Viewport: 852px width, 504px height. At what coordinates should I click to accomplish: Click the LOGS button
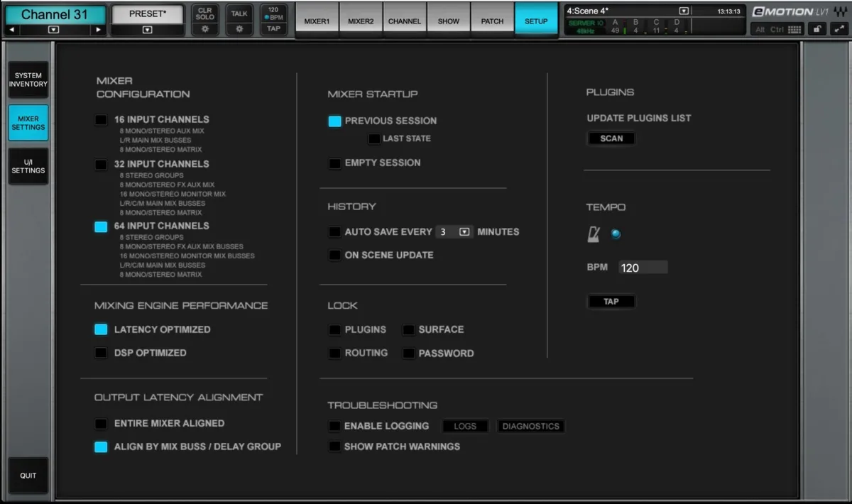pyautogui.click(x=465, y=426)
